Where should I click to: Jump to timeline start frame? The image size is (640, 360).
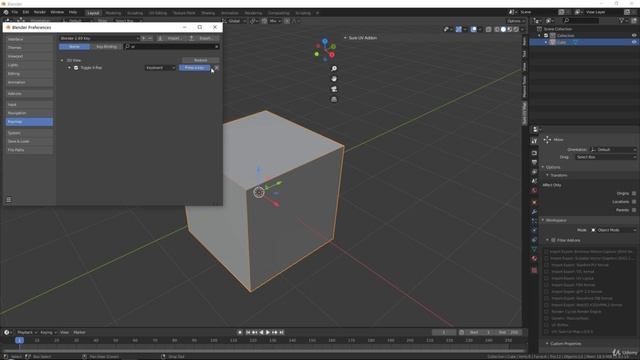click(247, 333)
